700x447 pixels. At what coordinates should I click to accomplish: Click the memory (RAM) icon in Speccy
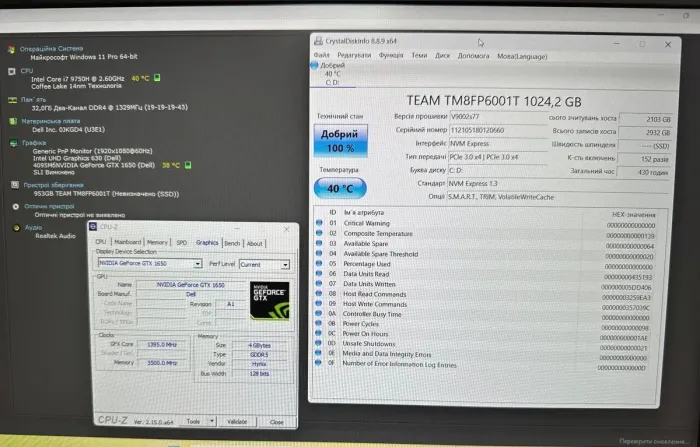coord(11,100)
